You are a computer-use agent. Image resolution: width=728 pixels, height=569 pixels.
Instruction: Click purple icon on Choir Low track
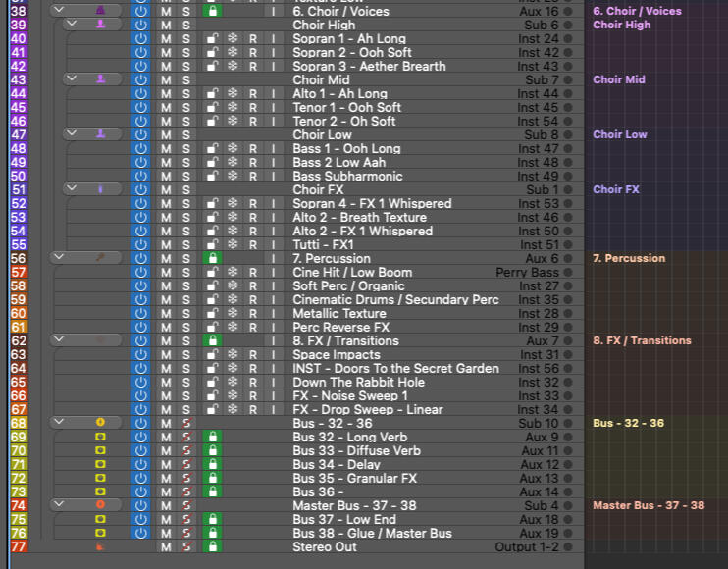(x=100, y=134)
